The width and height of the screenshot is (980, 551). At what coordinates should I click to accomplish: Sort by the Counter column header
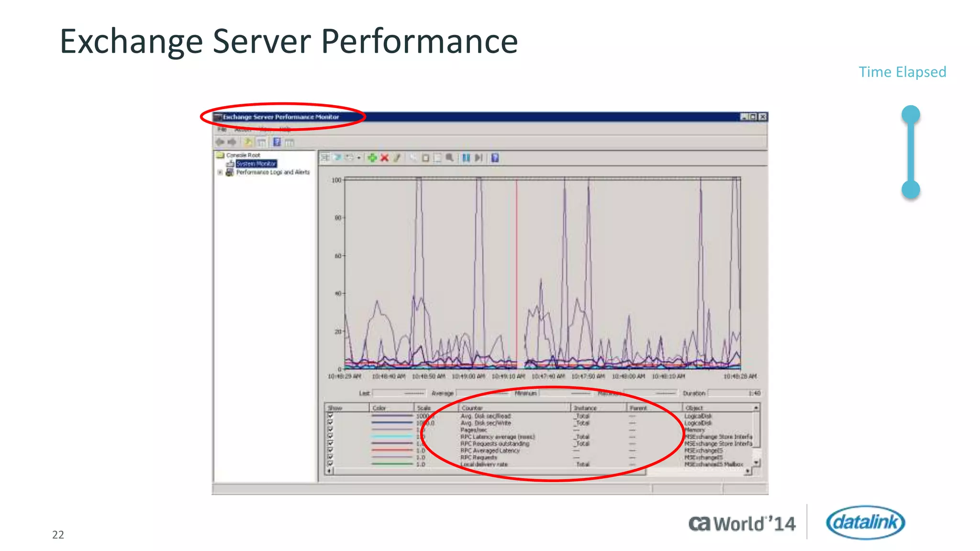click(514, 408)
